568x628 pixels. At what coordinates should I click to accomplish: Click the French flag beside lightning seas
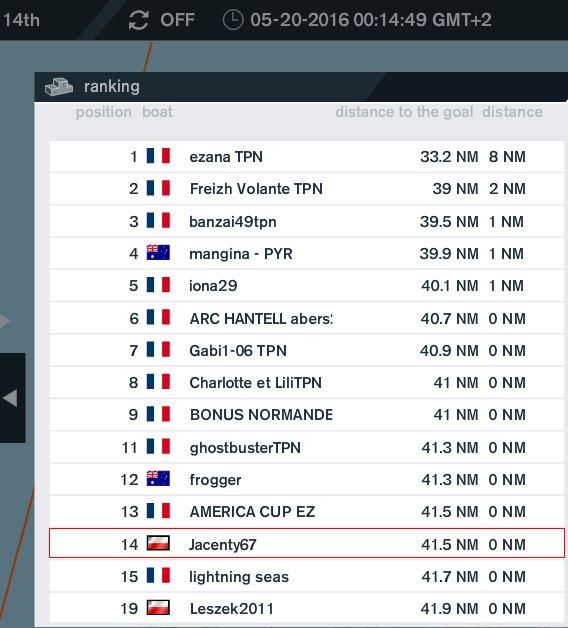click(158, 576)
